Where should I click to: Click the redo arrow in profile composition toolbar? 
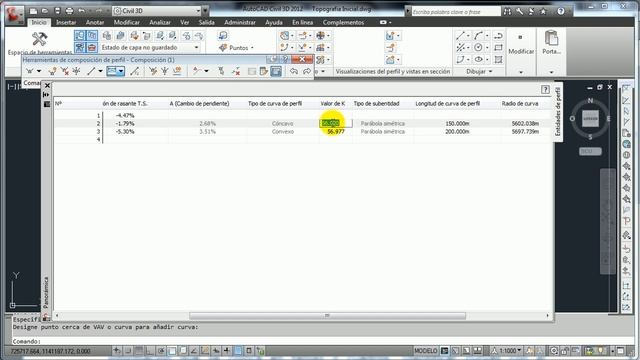(306, 71)
